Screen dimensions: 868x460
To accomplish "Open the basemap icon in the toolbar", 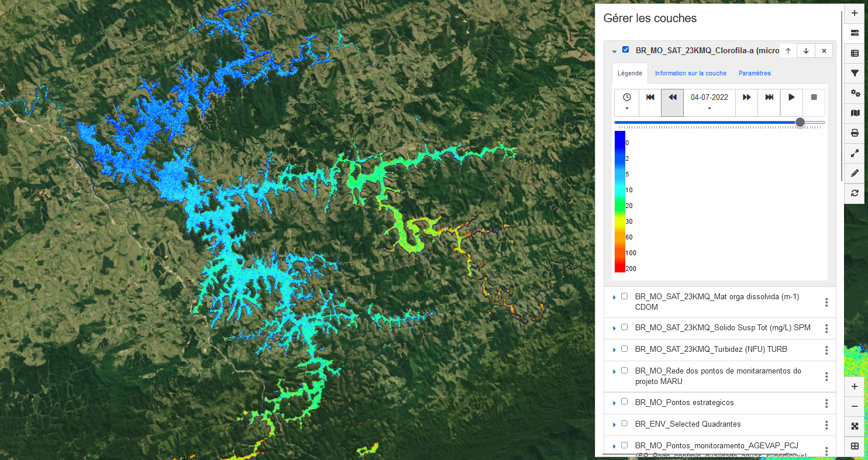I will coord(855,113).
